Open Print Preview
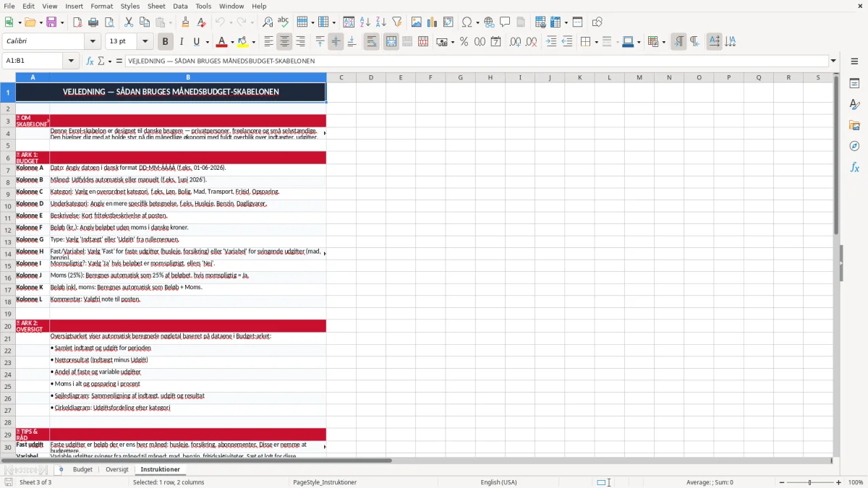The height and width of the screenshot is (488, 868). coord(109,22)
